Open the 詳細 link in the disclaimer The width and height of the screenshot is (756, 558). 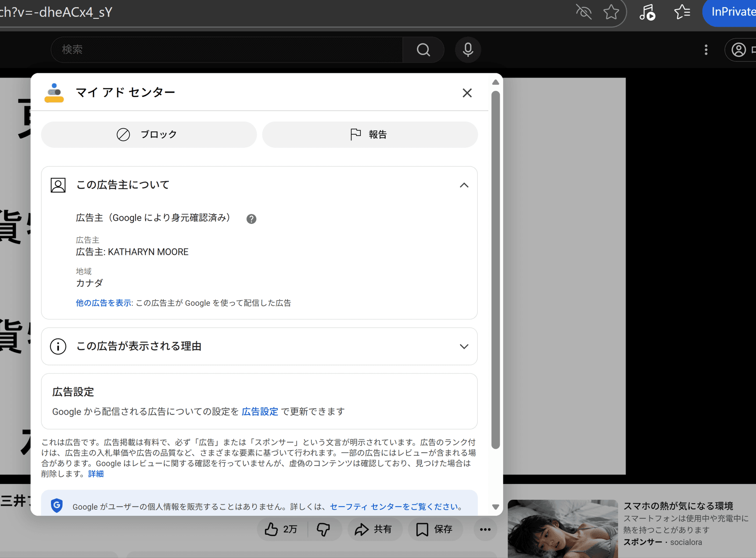(x=96, y=474)
